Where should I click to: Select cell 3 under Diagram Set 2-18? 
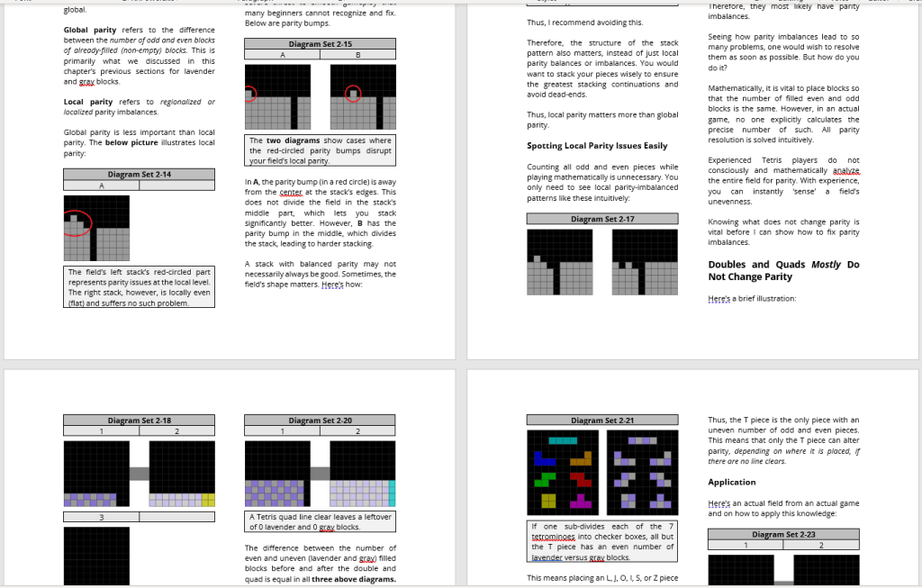click(x=101, y=517)
